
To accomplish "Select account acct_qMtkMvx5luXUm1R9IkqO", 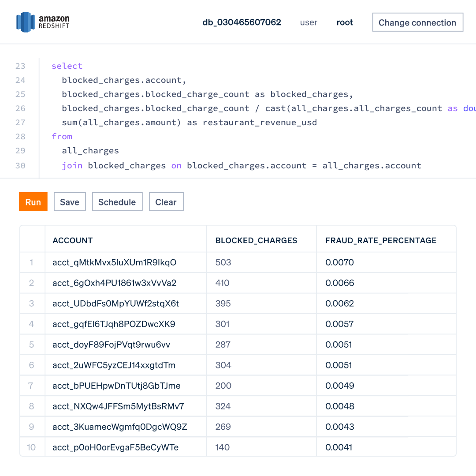I will pyautogui.click(x=115, y=262).
